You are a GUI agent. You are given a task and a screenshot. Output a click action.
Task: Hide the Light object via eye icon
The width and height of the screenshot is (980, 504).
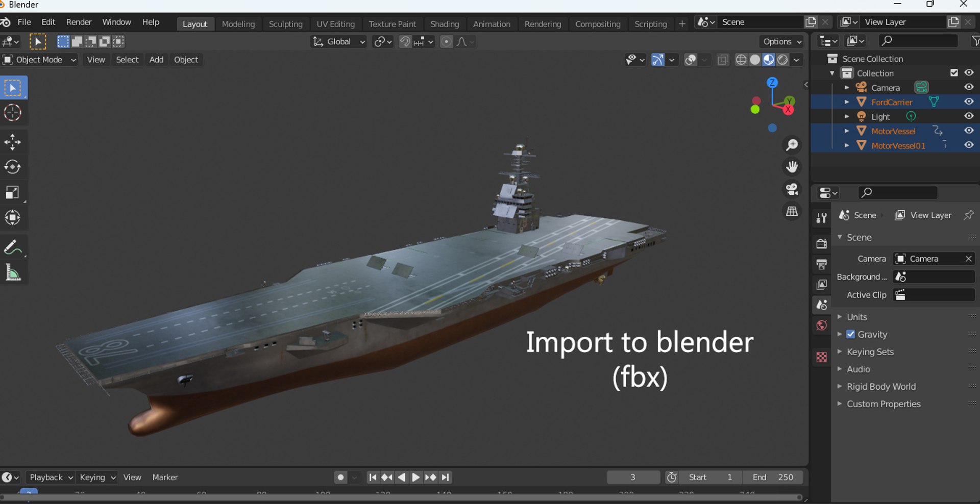[x=969, y=116]
